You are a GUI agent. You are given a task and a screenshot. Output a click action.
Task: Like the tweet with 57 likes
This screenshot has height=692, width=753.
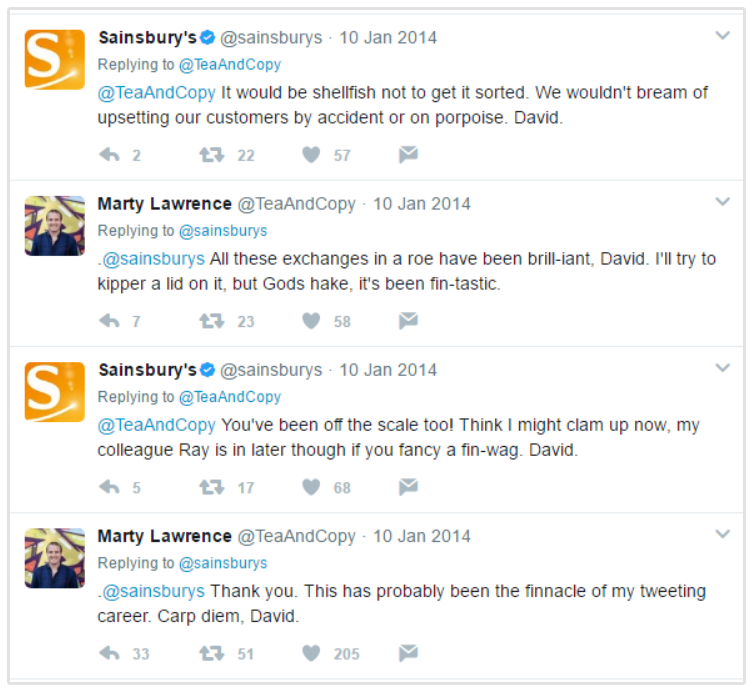tap(311, 155)
